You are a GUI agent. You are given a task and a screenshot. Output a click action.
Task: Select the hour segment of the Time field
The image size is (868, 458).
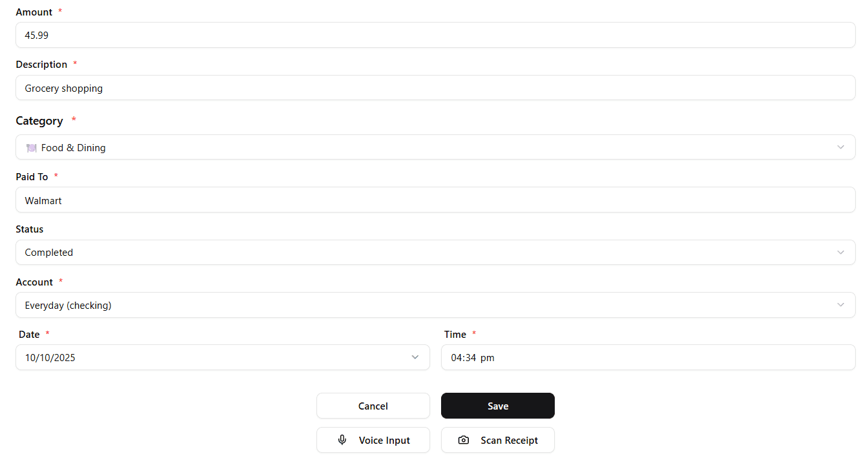tap(456, 358)
